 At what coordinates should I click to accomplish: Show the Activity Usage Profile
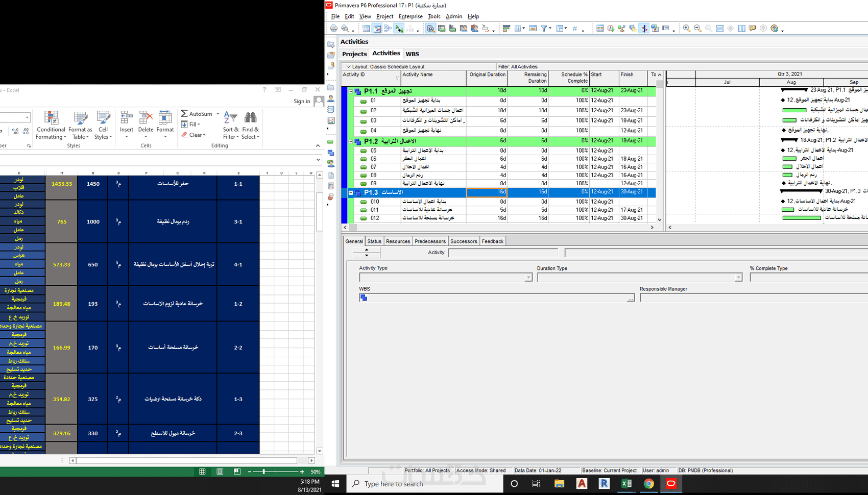(452, 29)
